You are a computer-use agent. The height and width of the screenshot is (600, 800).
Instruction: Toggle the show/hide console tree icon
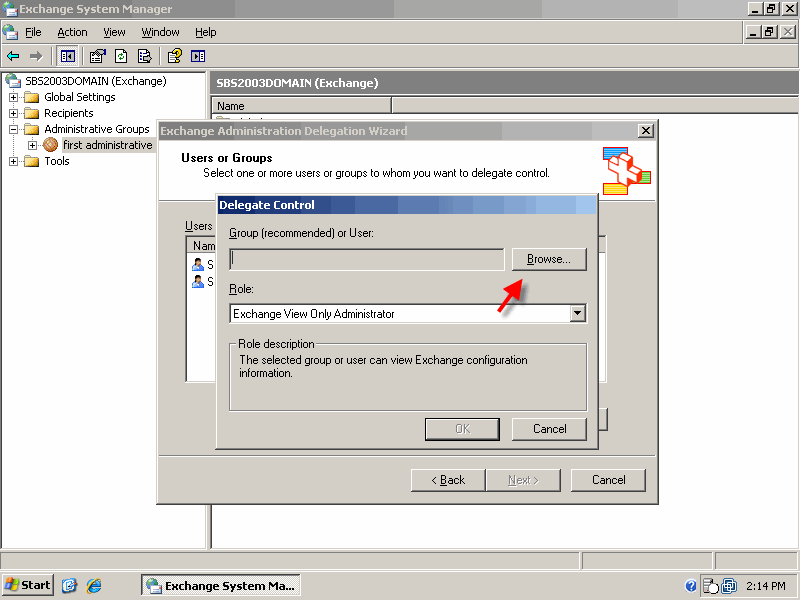[67, 56]
